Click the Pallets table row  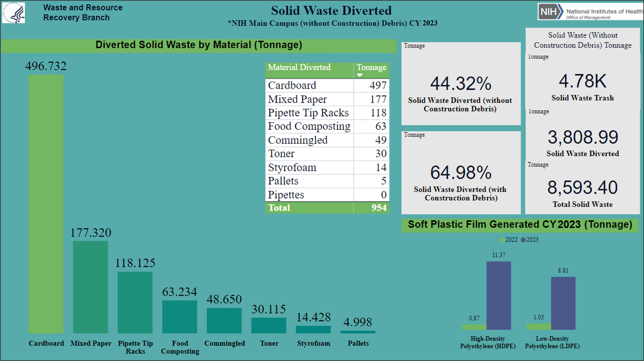(x=327, y=181)
